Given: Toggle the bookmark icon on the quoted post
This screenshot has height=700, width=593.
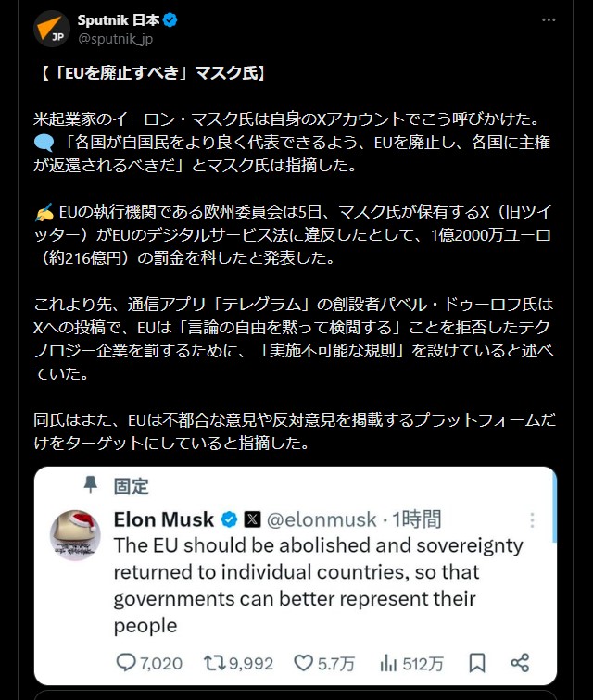Looking at the screenshot, I should pos(477,662).
